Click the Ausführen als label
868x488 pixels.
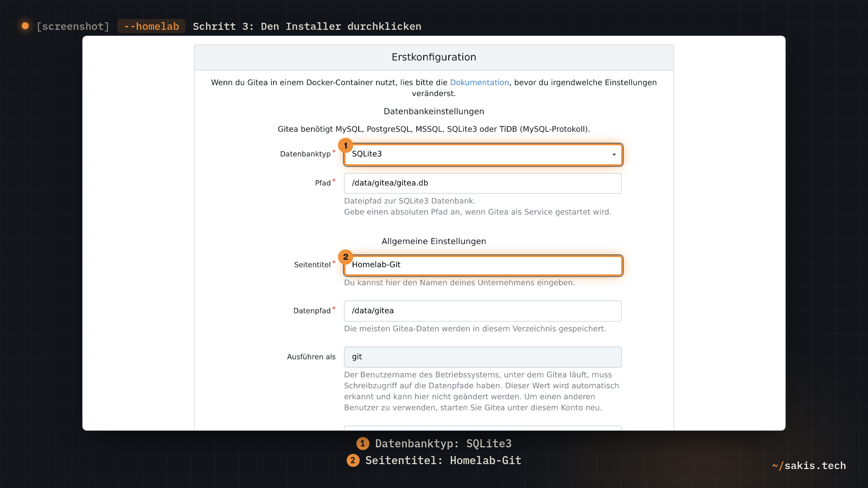[311, 357]
